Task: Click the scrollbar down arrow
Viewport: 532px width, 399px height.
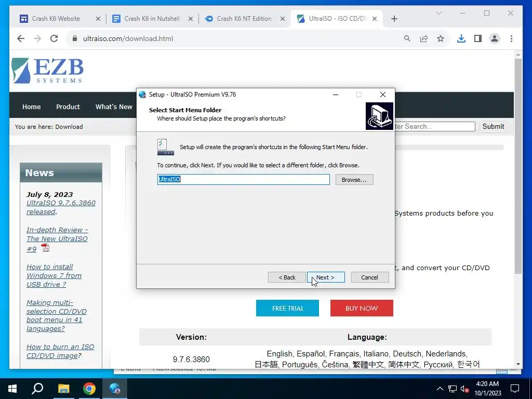Action: point(518,364)
